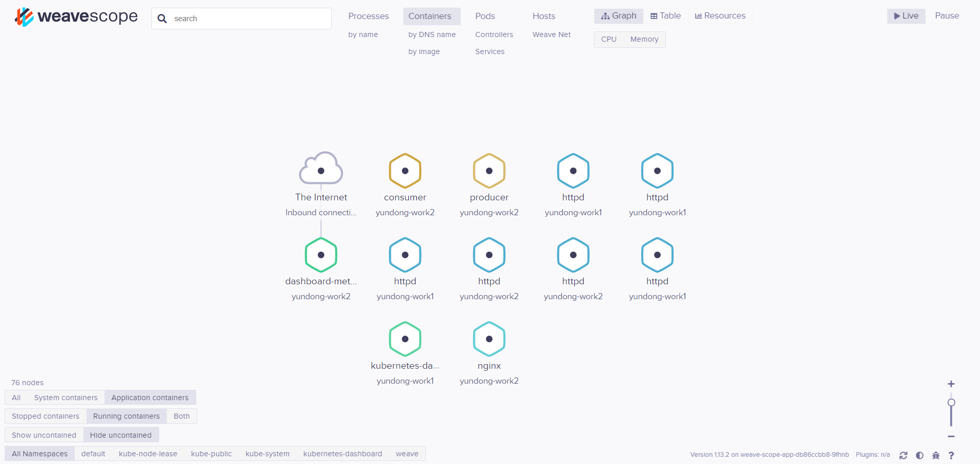Click the Live playback icon
Viewport: 980px width, 464px height.
[896, 16]
